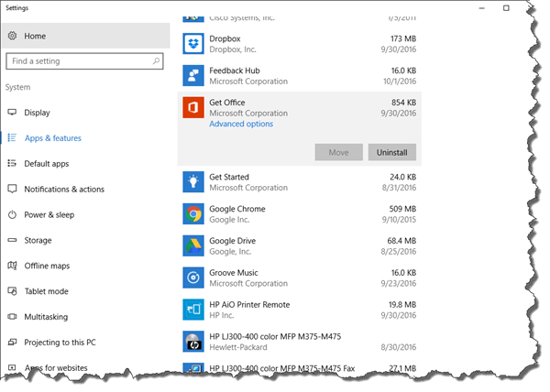Select the Groove Music icon

(192, 278)
